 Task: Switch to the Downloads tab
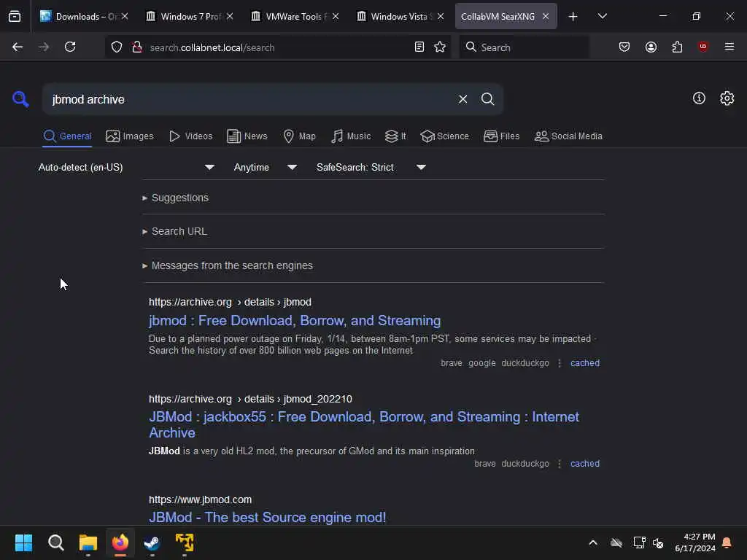point(84,17)
